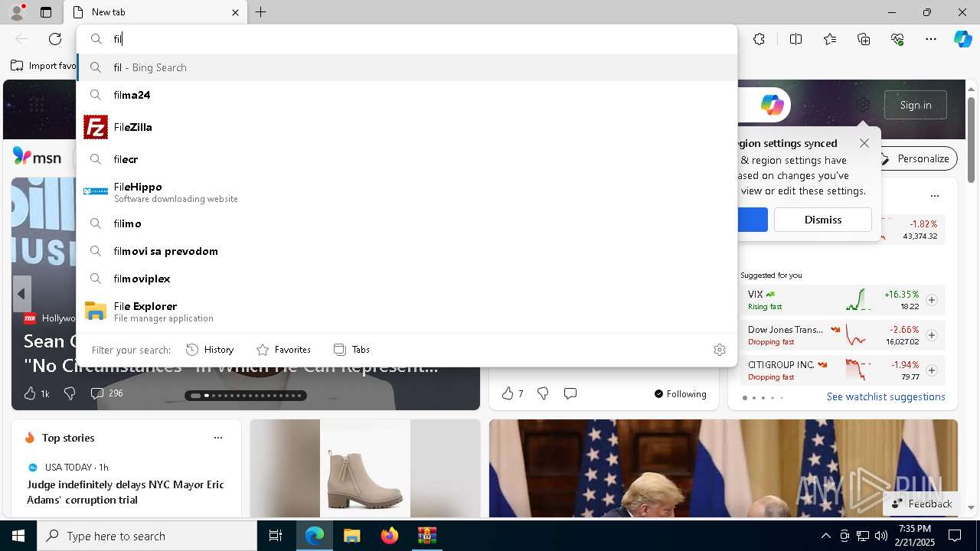Launch Firefox from taskbar
980x551 pixels.
pos(389,536)
